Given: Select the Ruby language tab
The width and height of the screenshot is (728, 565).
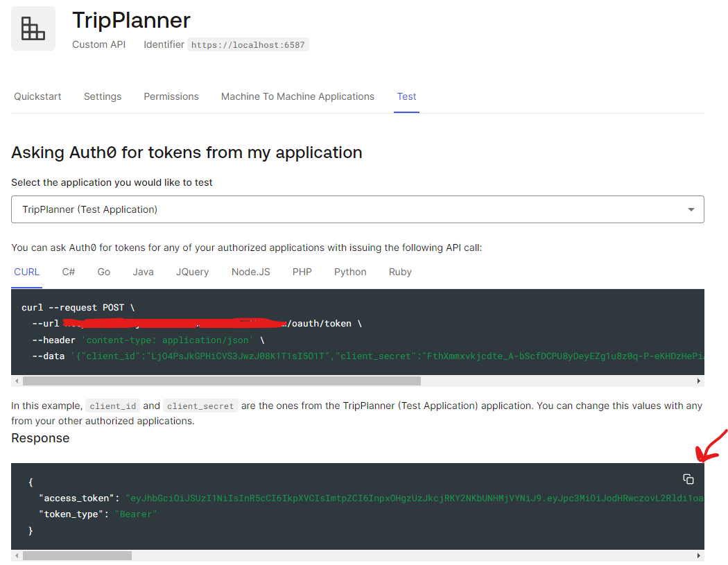Looking at the screenshot, I should (x=399, y=272).
